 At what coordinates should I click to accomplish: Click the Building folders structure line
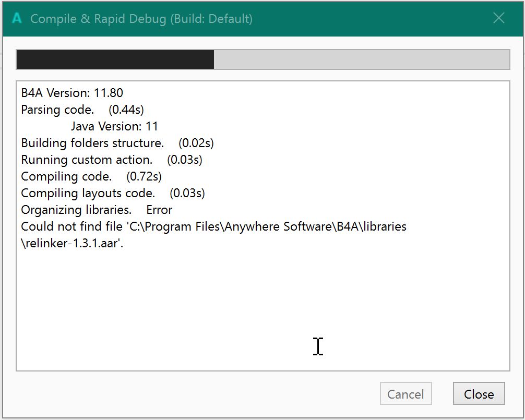(x=92, y=143)
